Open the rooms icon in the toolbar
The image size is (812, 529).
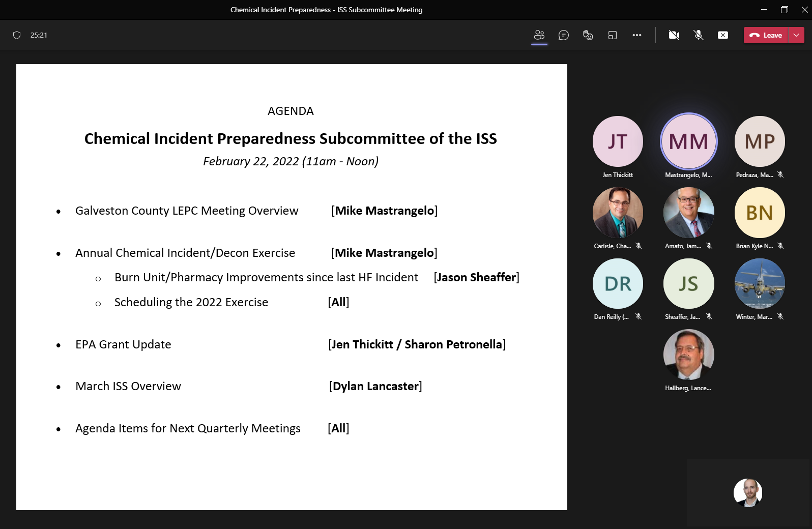pos(612,35)
